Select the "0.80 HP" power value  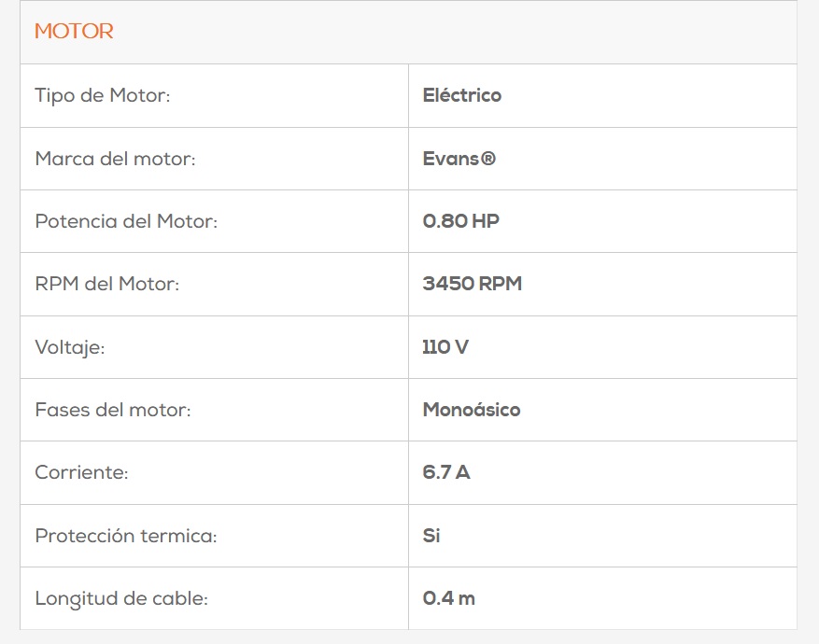tap(460, 221)
